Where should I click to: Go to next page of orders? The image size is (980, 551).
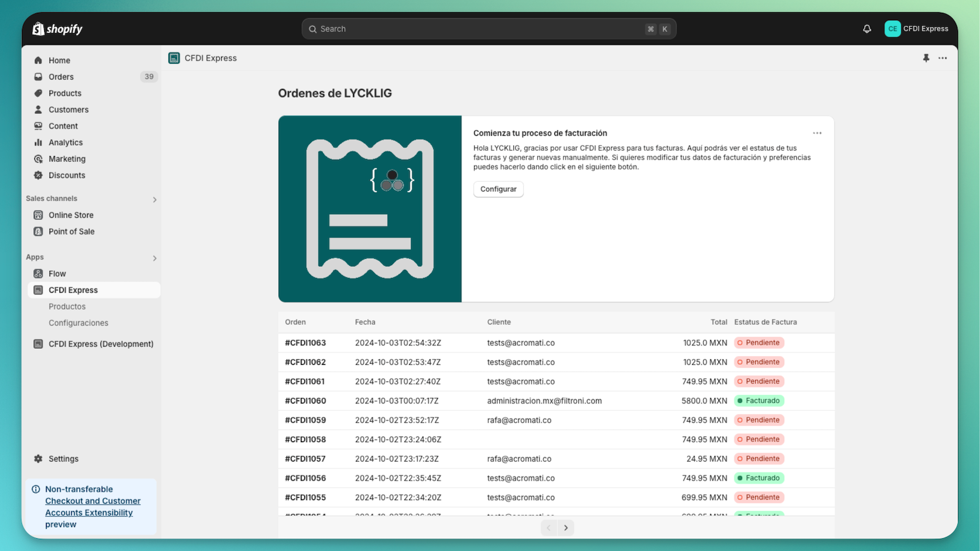coord(565,528)
